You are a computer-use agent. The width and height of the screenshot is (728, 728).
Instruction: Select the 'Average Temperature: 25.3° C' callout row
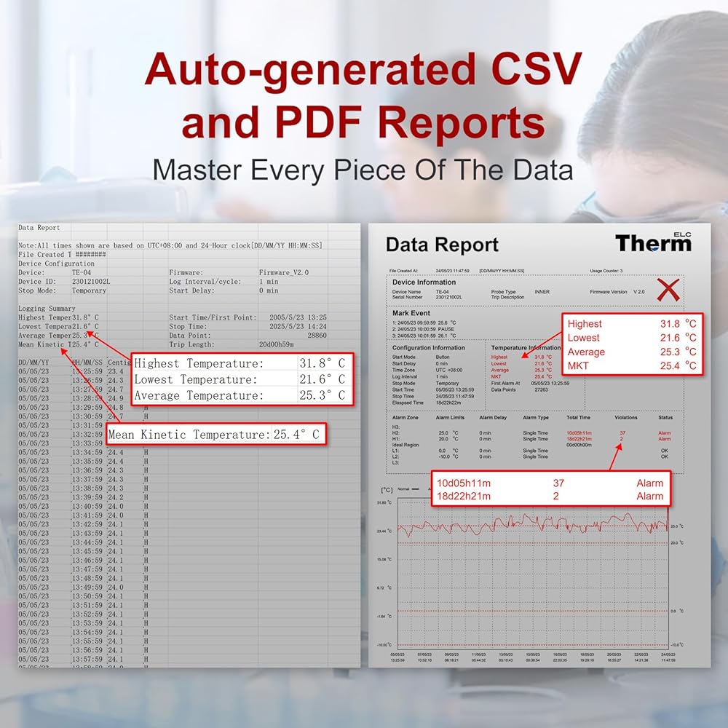(x=240, y=395)
